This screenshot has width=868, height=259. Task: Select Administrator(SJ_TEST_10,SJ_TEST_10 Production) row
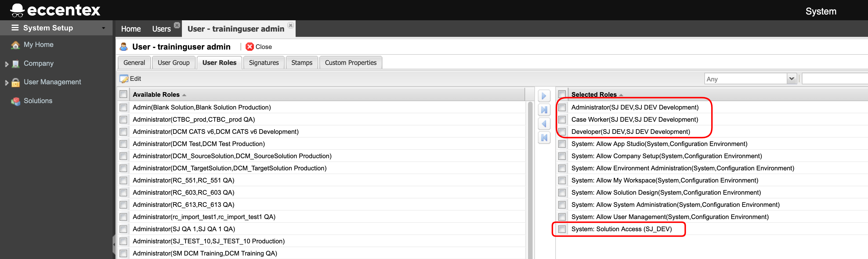[322, 241]
